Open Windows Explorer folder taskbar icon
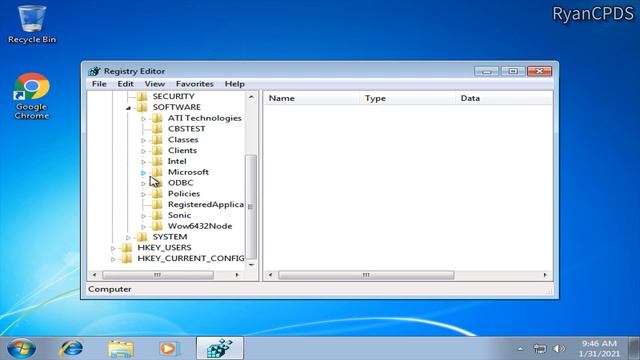This screenshot has width=640, height=360. point(121,349)
